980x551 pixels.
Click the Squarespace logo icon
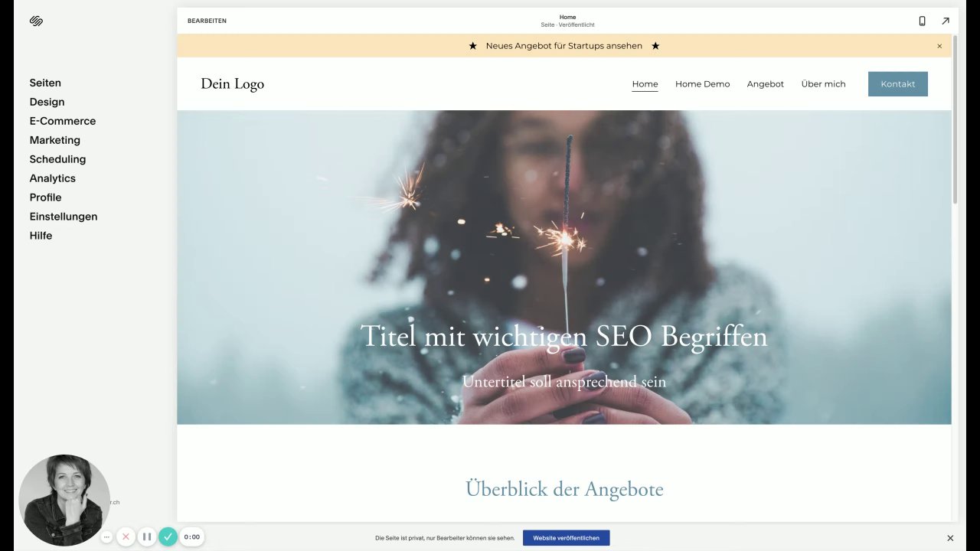[x=36, y=21]
